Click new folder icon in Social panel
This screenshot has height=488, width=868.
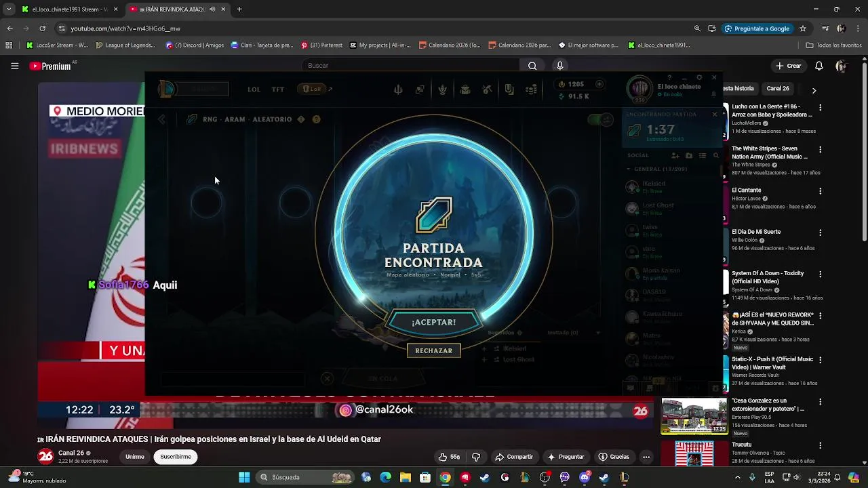(x=689, y=155)
